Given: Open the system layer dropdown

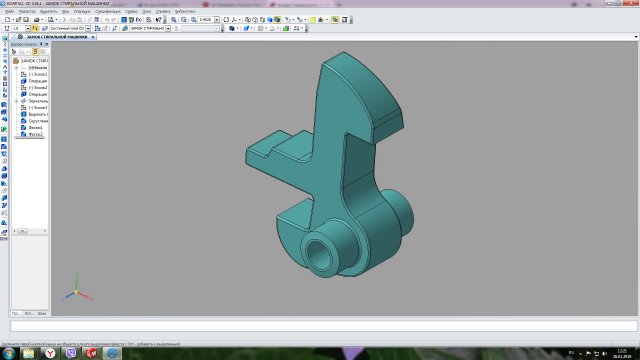Looking at the screenshot, I should pyautogui.click(x=88, y=28).
